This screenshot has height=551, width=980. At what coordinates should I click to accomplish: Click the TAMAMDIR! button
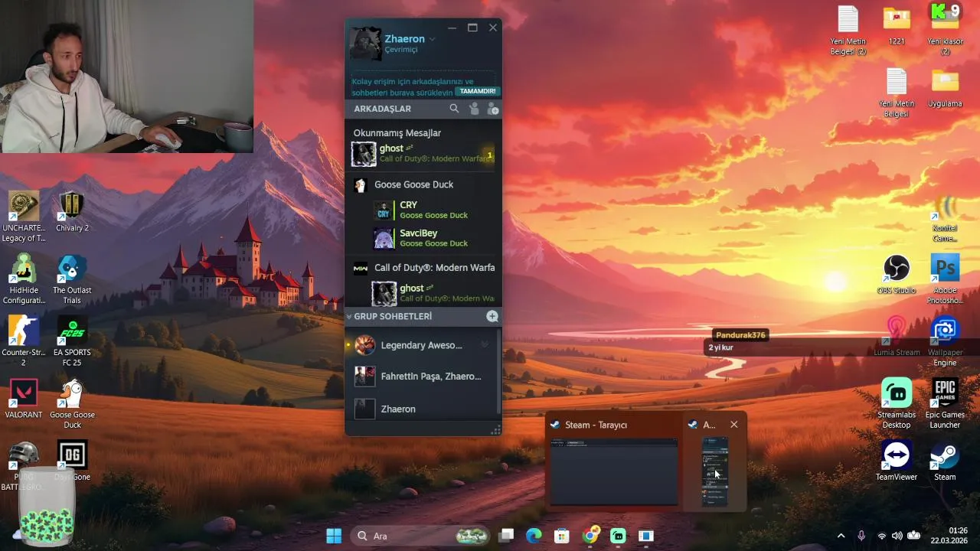(x=478, y=91)
